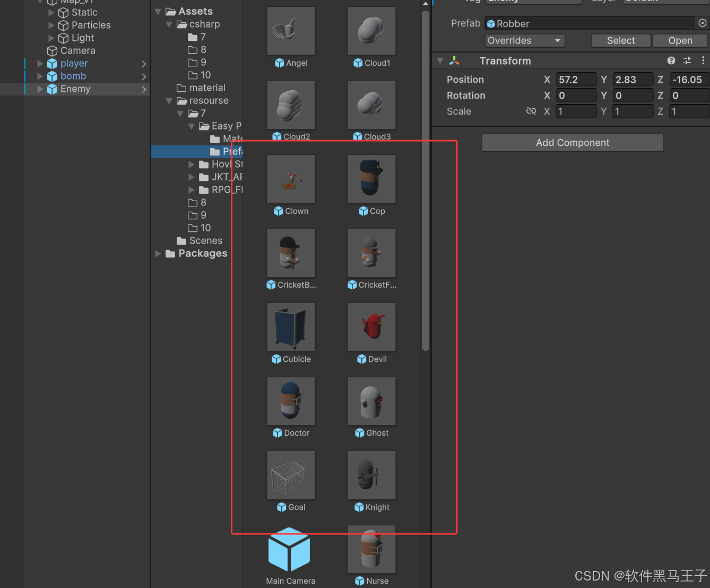Image resolution: width=710 pixels, height=588 pixels.
Task: Click the Position Y field
Action: coord(633,80)
